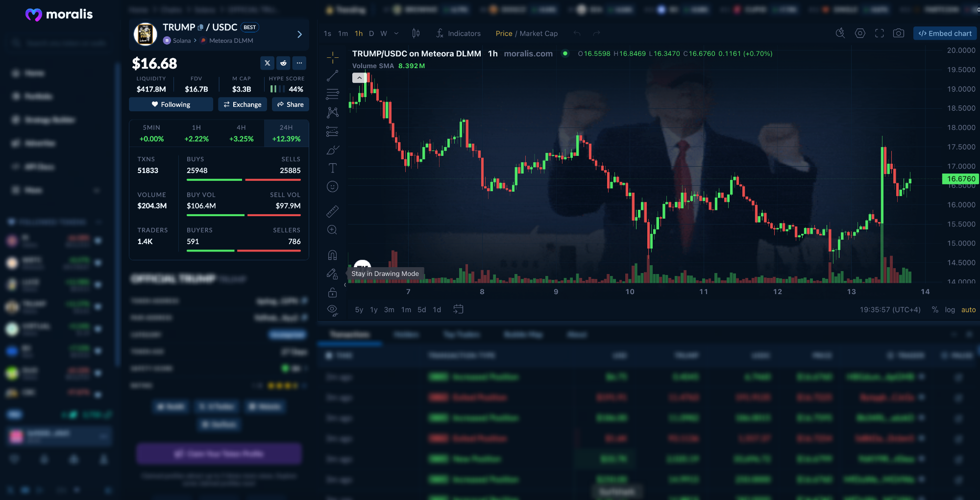Set chart range to 1d
980x500 pixels.
pyautogui.click(x=437, y=310)
